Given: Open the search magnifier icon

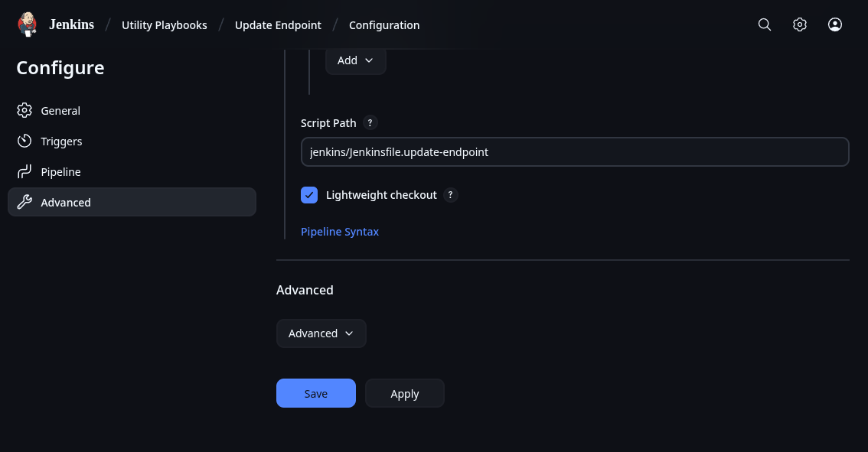Looking at the screenshot, I should click(x=764, y=24).
